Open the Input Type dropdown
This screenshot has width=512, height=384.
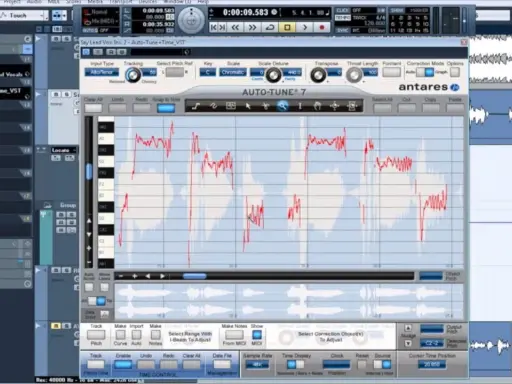click(101, 72)
